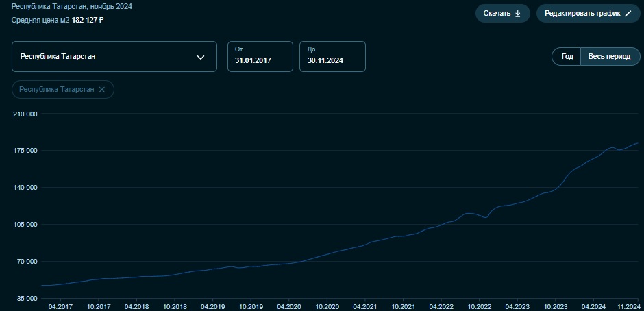The width and height of the screenshot is (644, 311).
Task: Select the 04.2018 date label
Action: coord(136,306)
